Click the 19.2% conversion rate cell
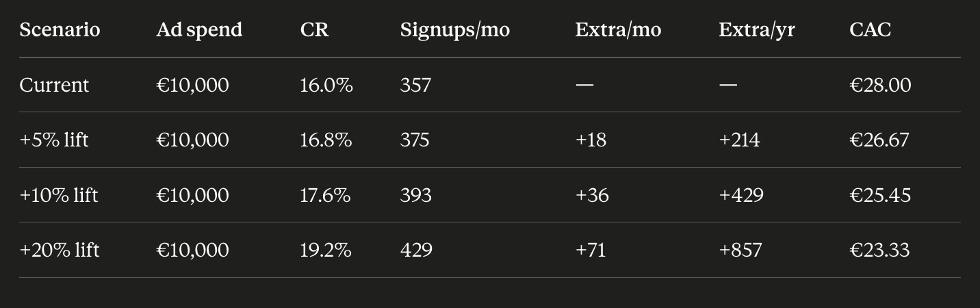The height and width of the screenshot is (308, 980). [x=326, y=250]
